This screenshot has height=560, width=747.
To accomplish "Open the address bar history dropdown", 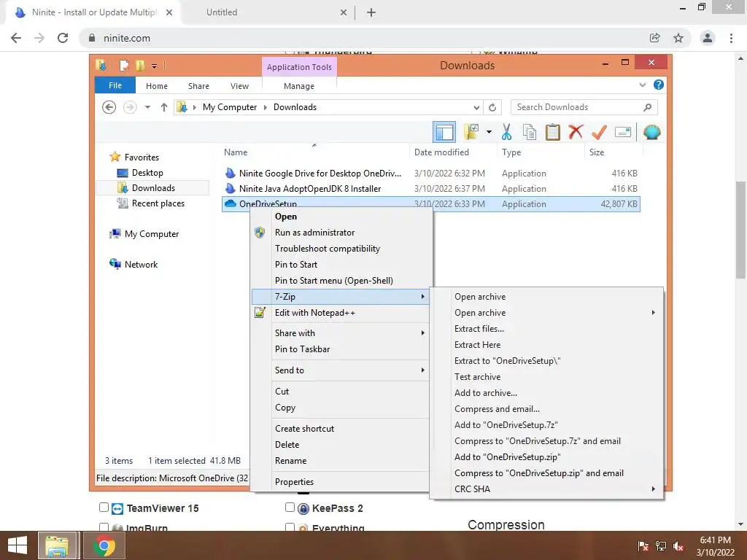I will (x=476, y=107).
